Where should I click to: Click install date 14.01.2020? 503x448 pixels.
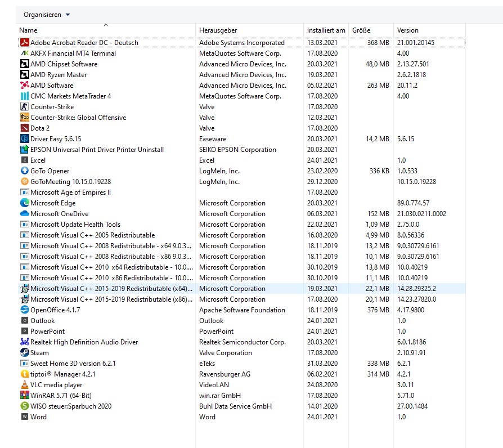[322, 406]
